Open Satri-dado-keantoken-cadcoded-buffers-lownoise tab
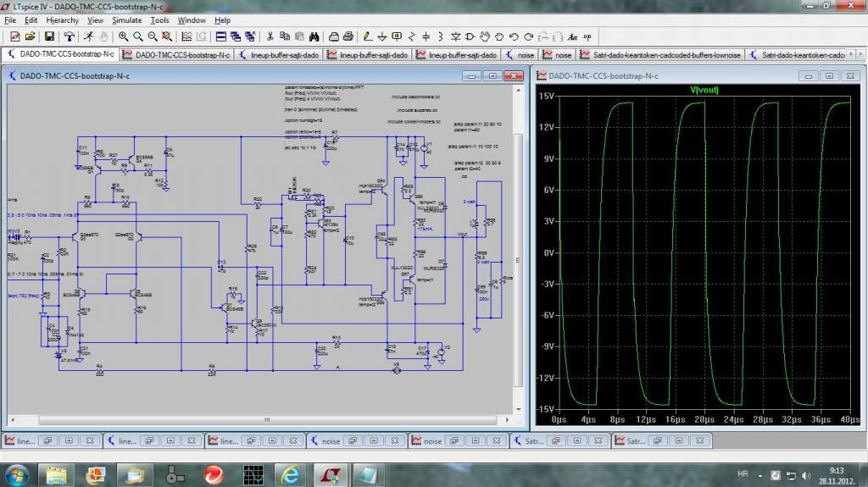868x487 pixels. coord(659,55)
